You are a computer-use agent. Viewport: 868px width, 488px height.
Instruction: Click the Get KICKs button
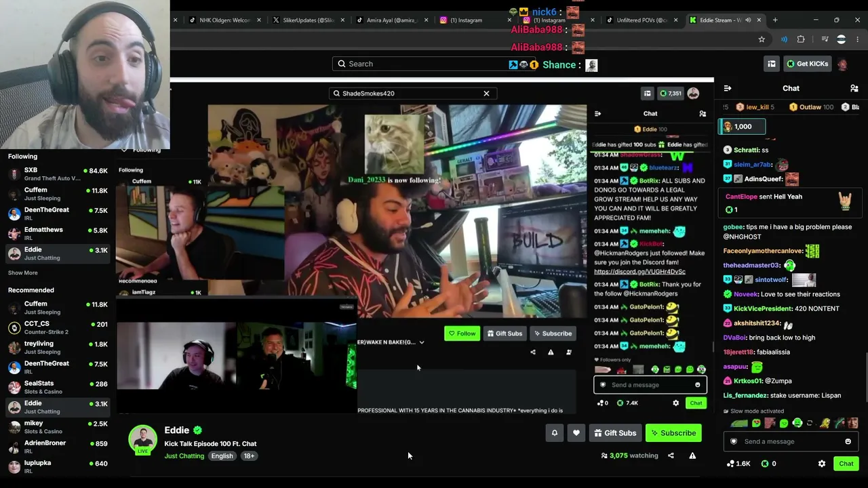tap(806, 64)
